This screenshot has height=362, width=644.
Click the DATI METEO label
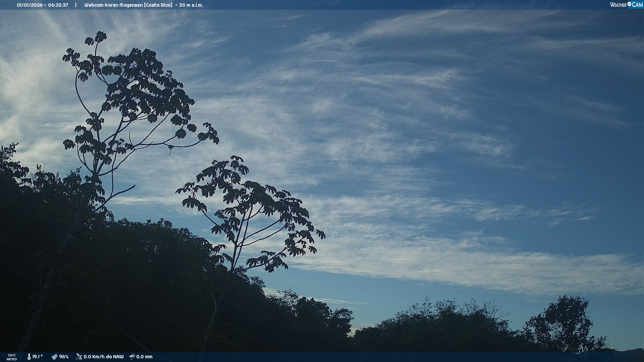pyautogui.click(x=12, y=357)
